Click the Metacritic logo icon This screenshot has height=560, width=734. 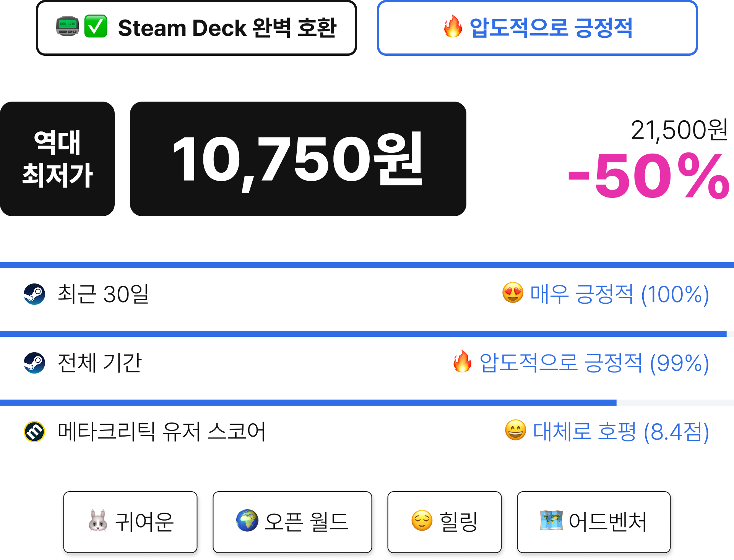(x=34, y=432)
